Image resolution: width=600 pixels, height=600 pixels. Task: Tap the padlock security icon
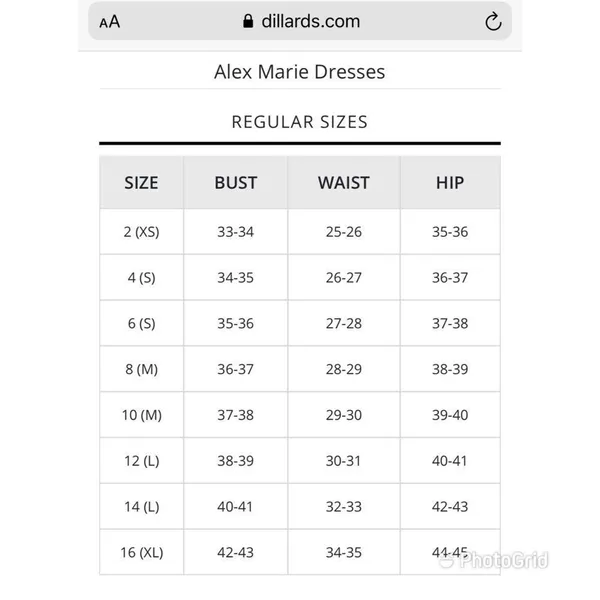(248, 21)
